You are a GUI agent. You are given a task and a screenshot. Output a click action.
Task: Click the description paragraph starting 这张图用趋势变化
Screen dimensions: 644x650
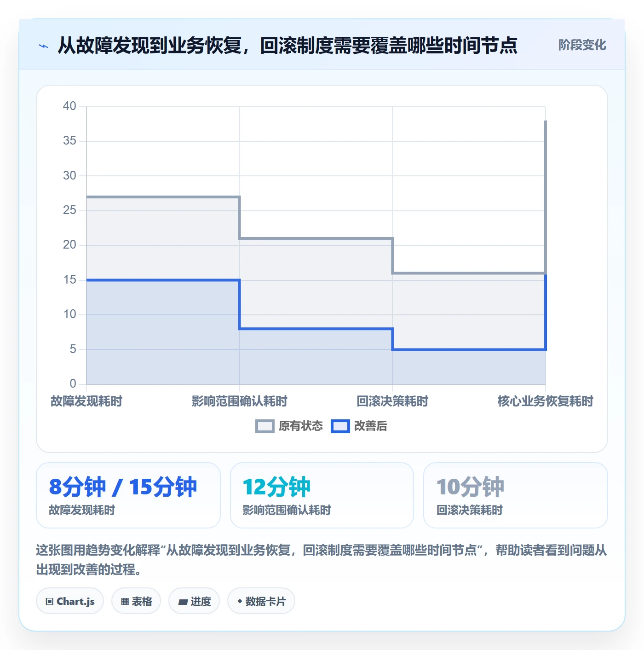click(322, 560)
